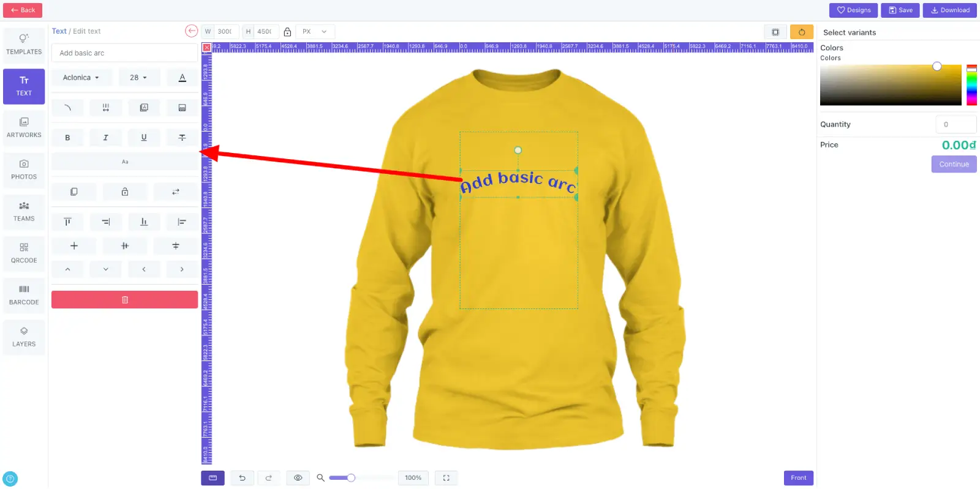Toggle italic formatting
Image resolution: width=980 pixels, height=489 pixels.
click(105, 138)
